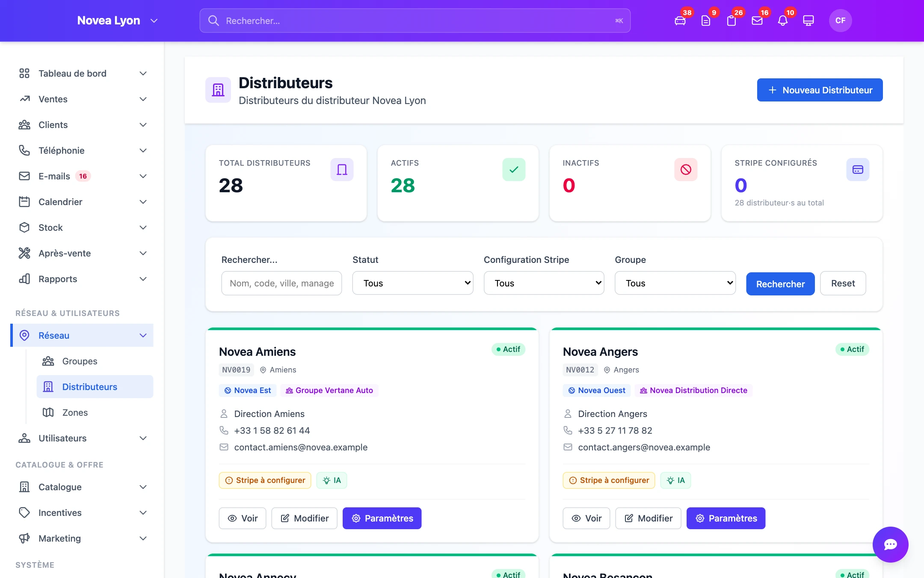Click the search magnifier icon in header
This screenshot has height=578, width=924.
pos(213,21)
